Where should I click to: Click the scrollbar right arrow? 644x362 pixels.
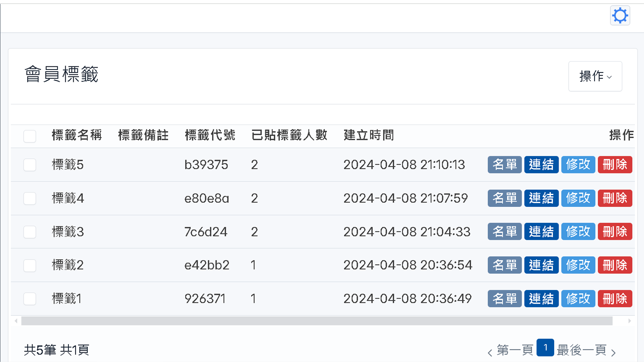(630, 321)
